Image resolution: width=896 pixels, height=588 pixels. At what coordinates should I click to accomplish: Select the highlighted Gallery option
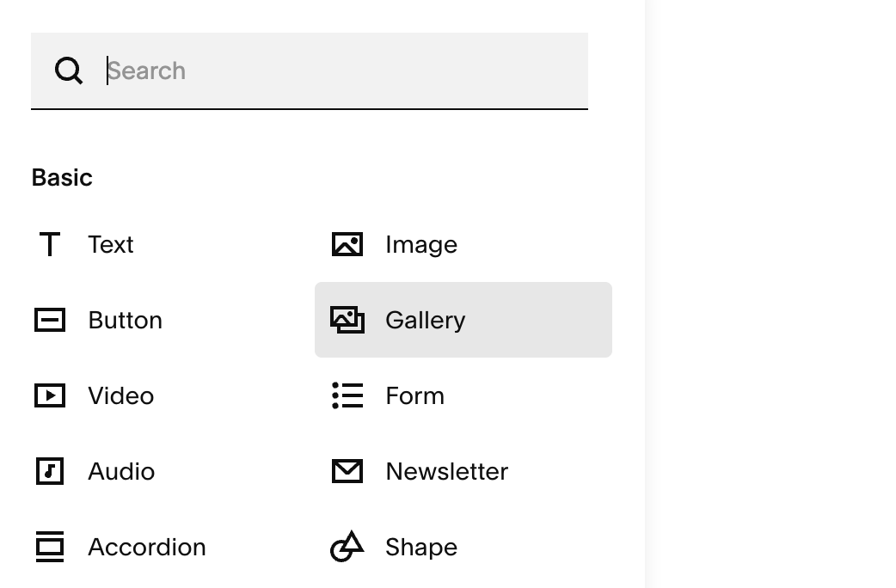463,320
